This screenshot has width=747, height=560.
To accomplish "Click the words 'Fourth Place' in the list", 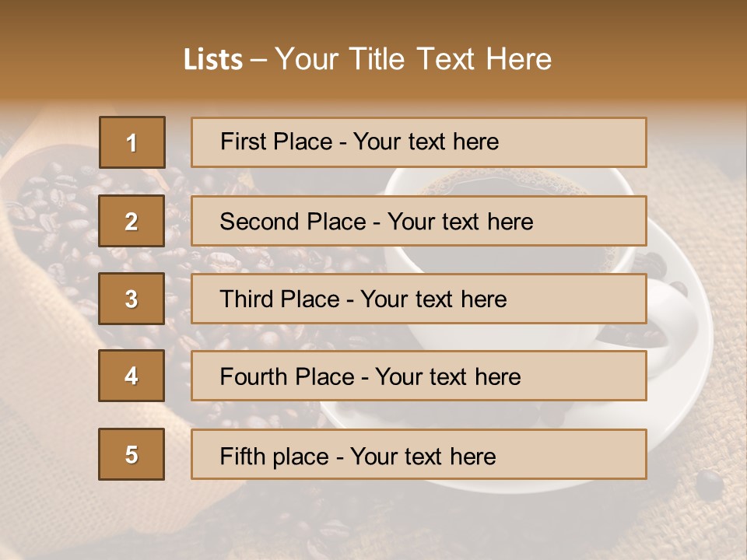I will [287, 376].
